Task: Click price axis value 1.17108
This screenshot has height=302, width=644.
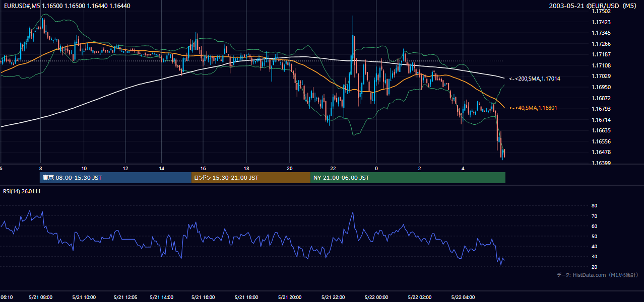Action: [x=601, y=65]
